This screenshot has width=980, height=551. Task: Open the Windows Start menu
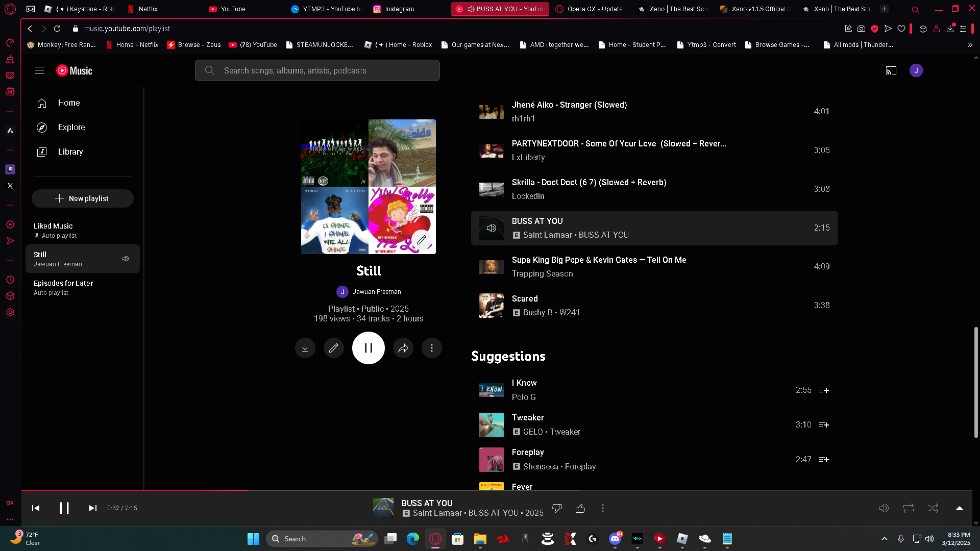tap(253, 539)
